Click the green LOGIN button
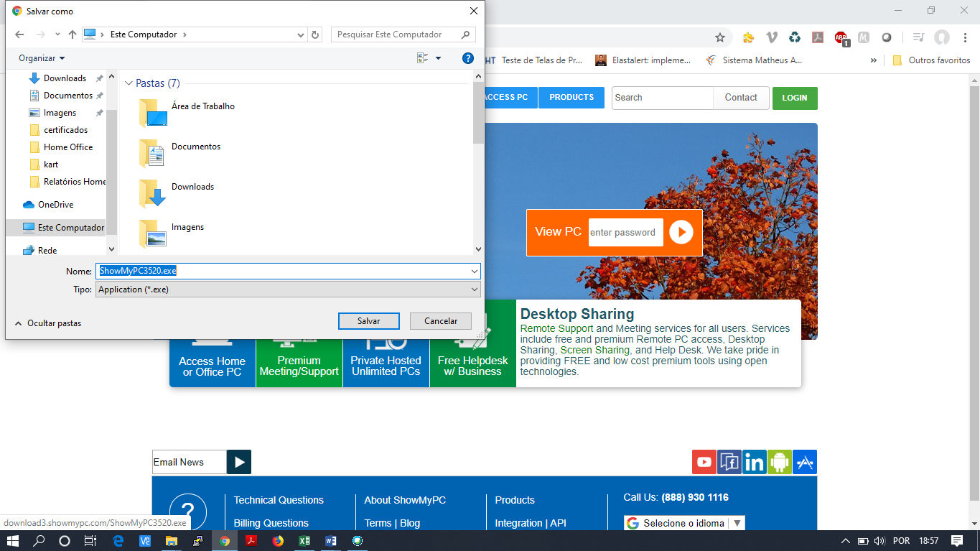 (x=795, y=98)
